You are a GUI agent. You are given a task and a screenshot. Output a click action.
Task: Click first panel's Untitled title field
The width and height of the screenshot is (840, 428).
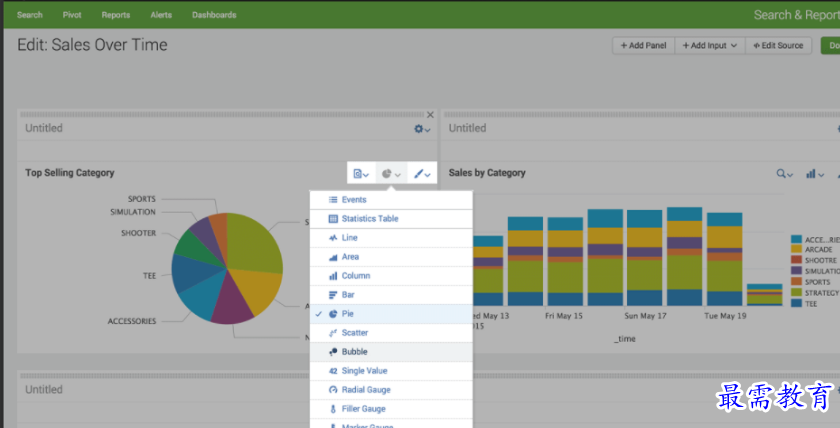44,128
